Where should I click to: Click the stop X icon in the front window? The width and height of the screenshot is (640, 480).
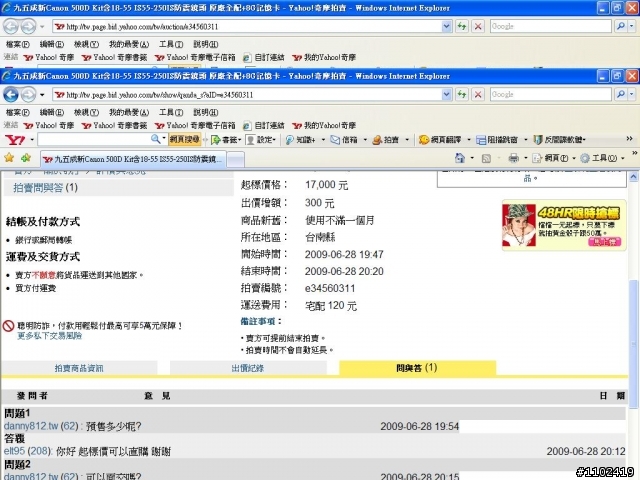coord(478,95)
